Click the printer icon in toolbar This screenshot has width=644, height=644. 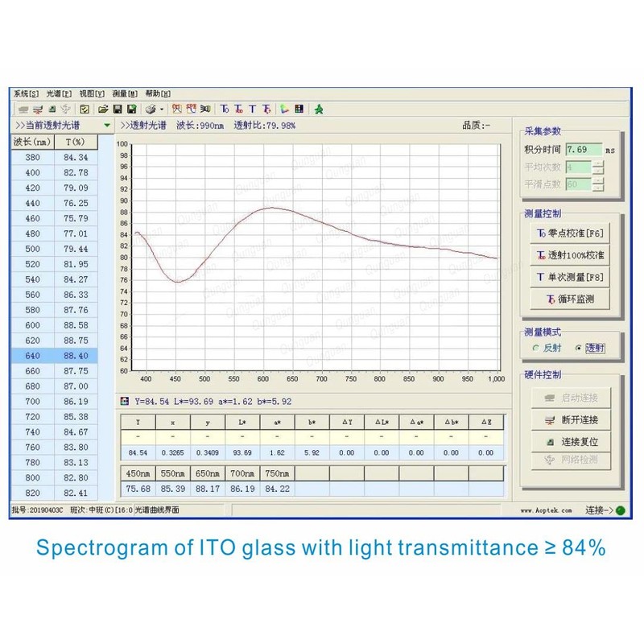coord(150,109)
